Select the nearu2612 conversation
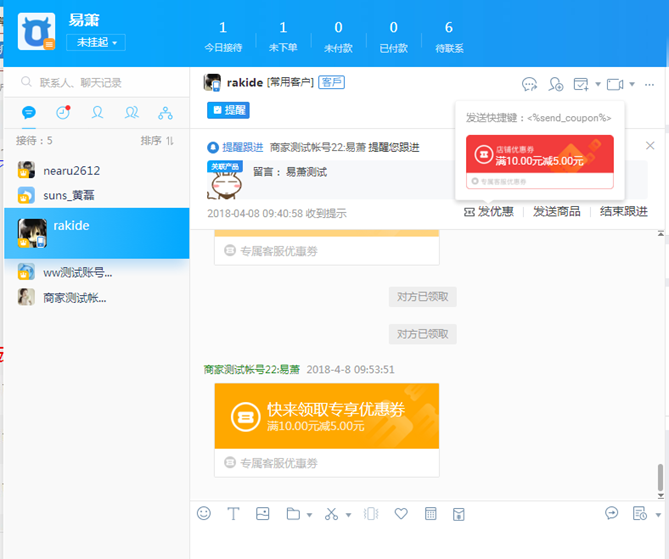The width and height of the screenshot is (669, 559). (x=73, y=170)
